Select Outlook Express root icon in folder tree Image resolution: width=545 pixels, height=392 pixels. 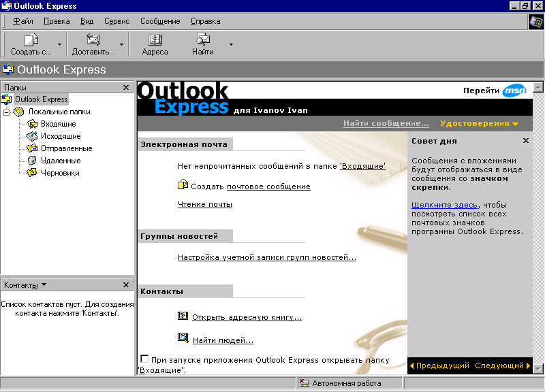click(x=7, y=99)
